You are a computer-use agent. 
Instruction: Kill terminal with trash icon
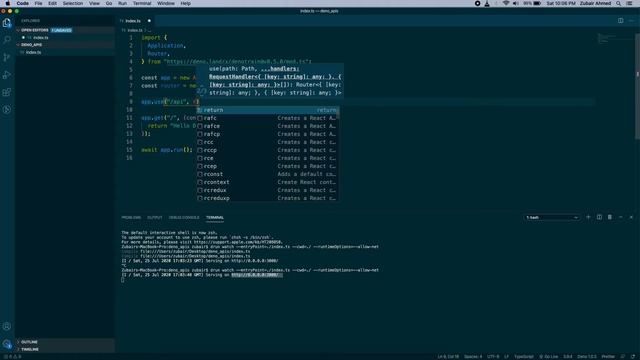point(610,218)
